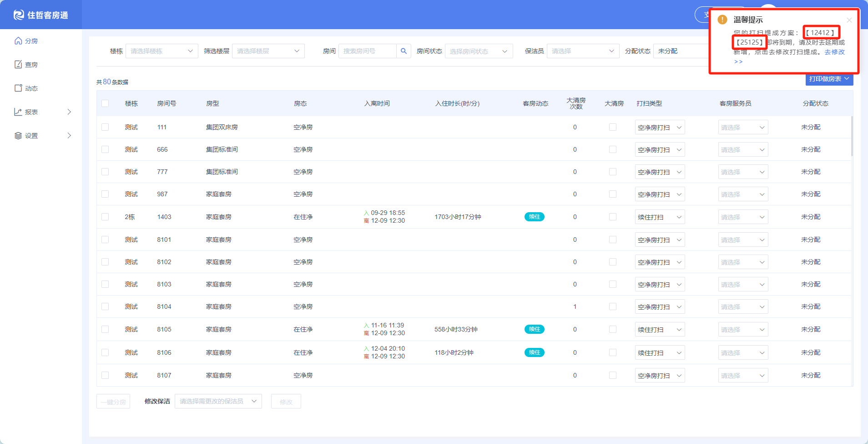Open 打扫类型 dropdown for room 111
The height and width of the screenshot is (444, 868).
click(x=660, y=128)
